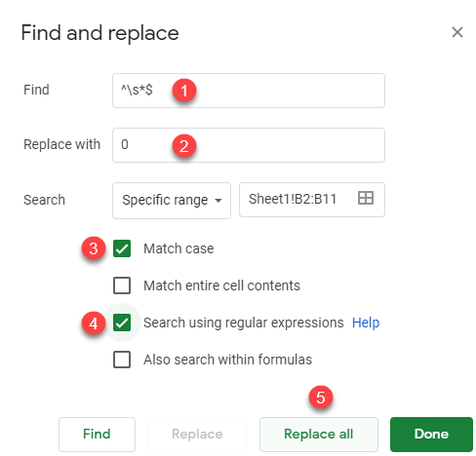This screenshot has width=476, height=456.
Task: Click the Sheet1!B2:B11 range field
Action: pos(312,200)
